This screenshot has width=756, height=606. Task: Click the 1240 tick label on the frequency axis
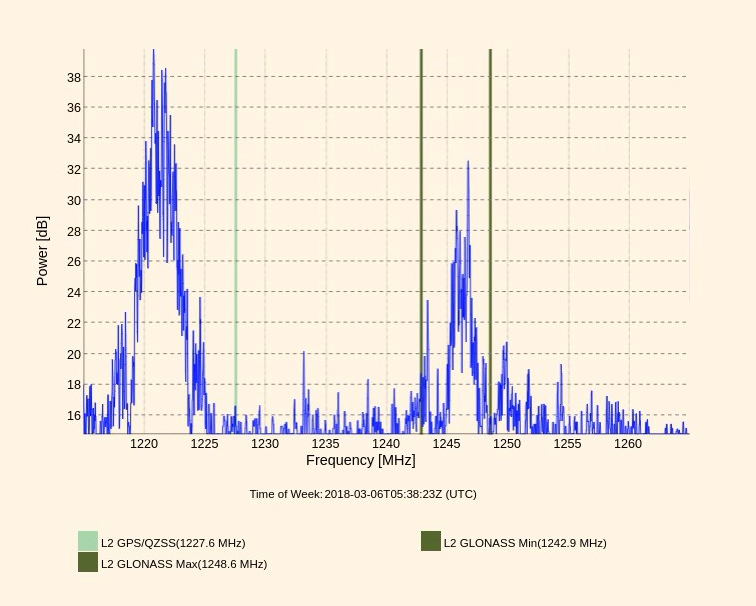pos(386,443)
